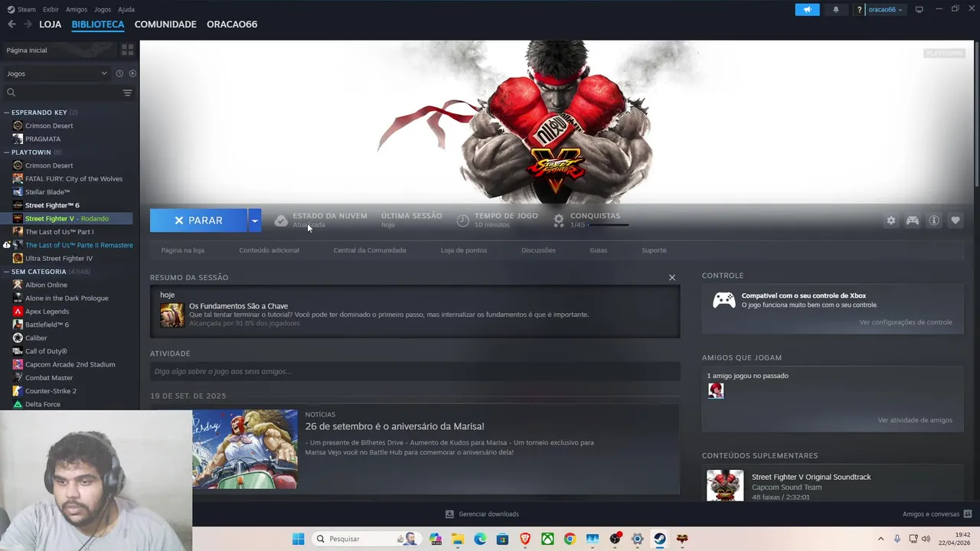
Task: Open the Marisa anniversary news thumbnail
Action: 245,449
